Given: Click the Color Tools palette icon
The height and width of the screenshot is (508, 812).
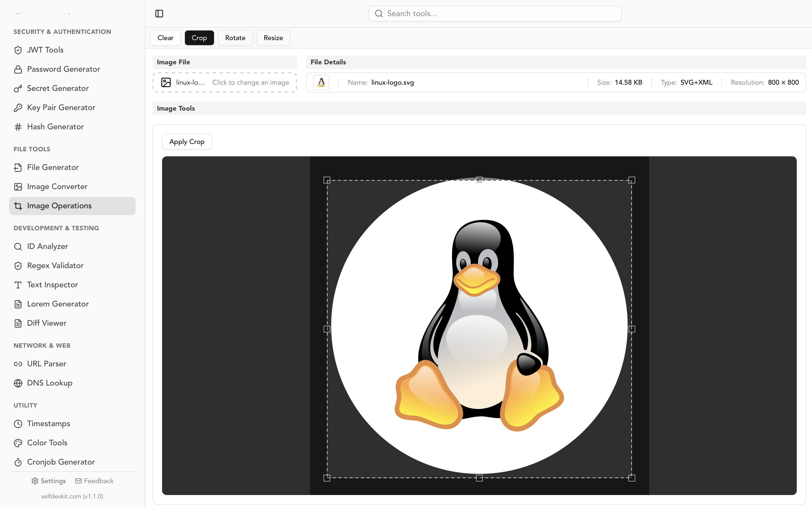Looking at the screenshot, I should coord(18,443).
